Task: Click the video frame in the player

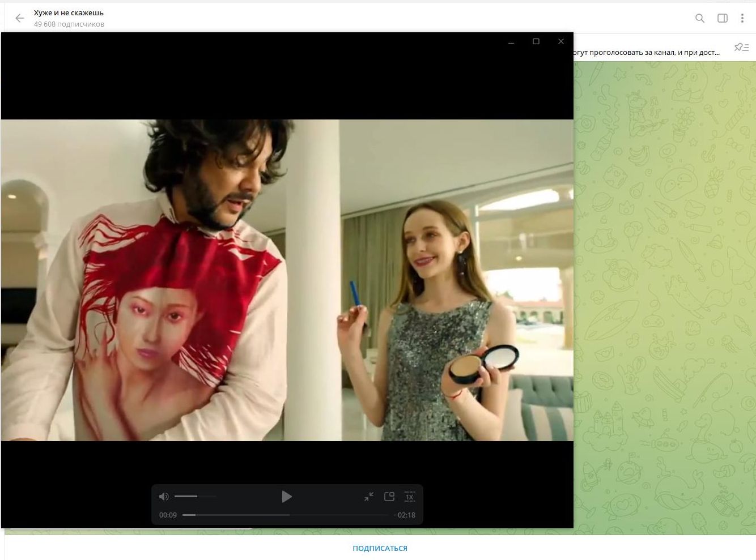Action: coord(287,280)
